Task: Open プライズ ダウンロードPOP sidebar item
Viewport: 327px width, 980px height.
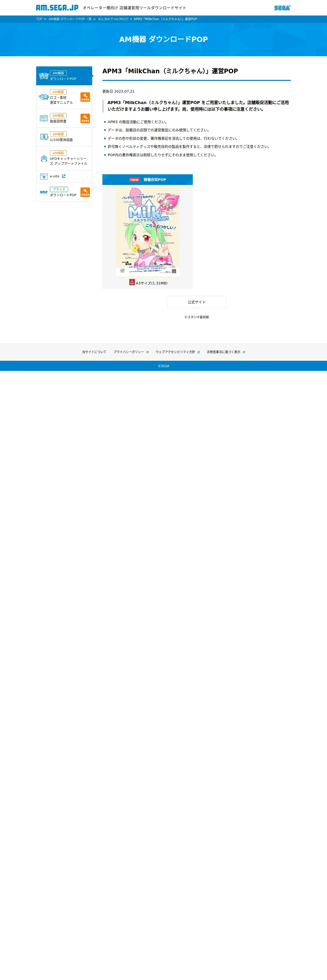Action: tap(64, 192)
